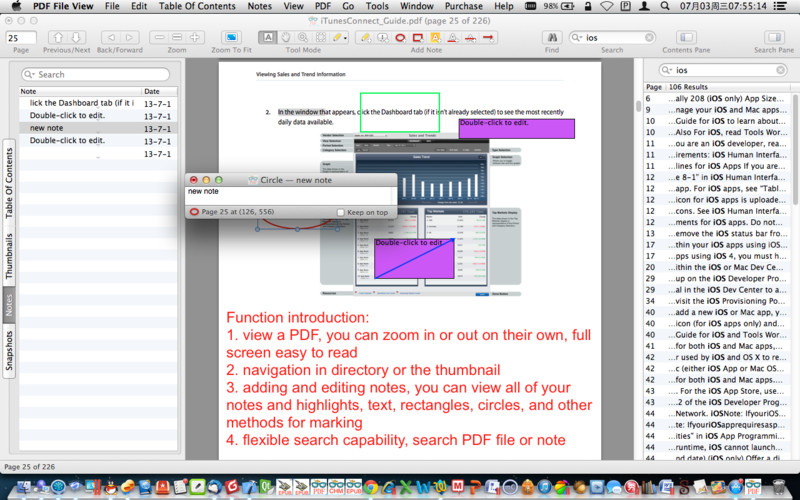Clear the toolbar search field
The image size is (800, 500).
tap(649, 38)
